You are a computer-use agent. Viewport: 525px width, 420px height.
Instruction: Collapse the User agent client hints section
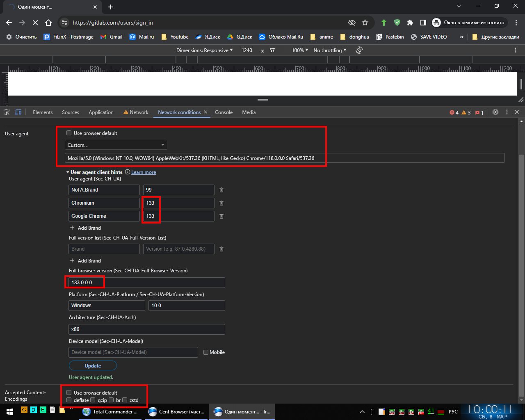click(x=68, y=172)
